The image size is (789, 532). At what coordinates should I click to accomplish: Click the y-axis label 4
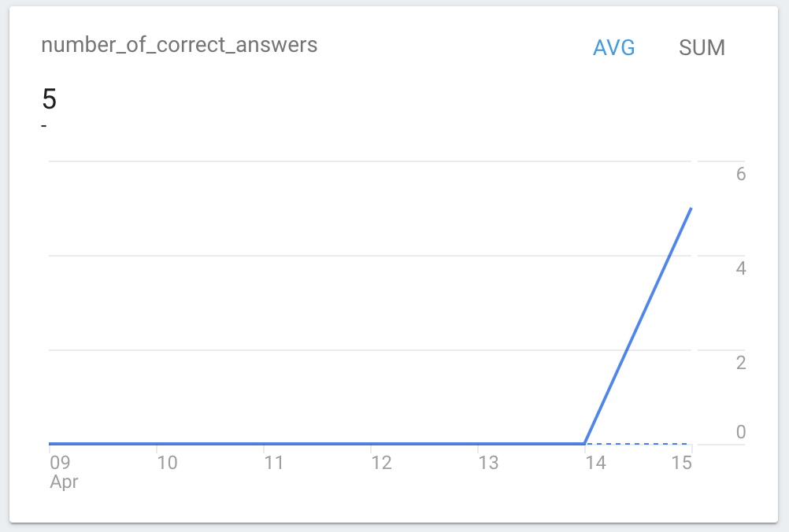click(x=740, y=268)
